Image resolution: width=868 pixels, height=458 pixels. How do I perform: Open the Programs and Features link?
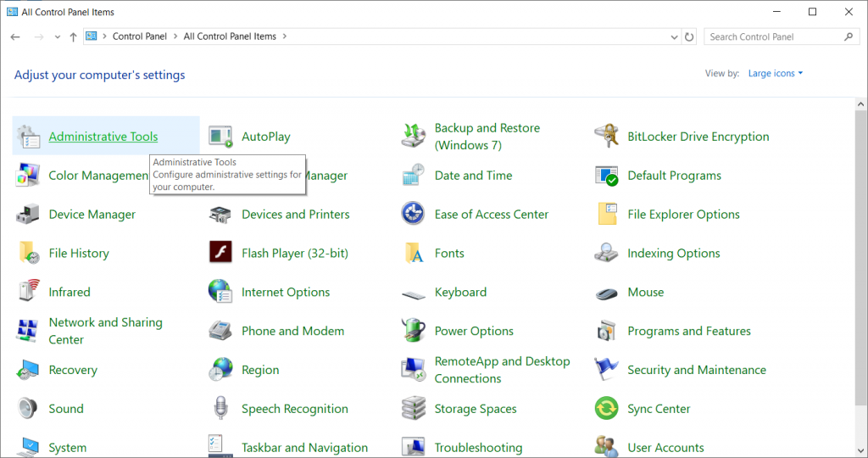pos(688,331)
